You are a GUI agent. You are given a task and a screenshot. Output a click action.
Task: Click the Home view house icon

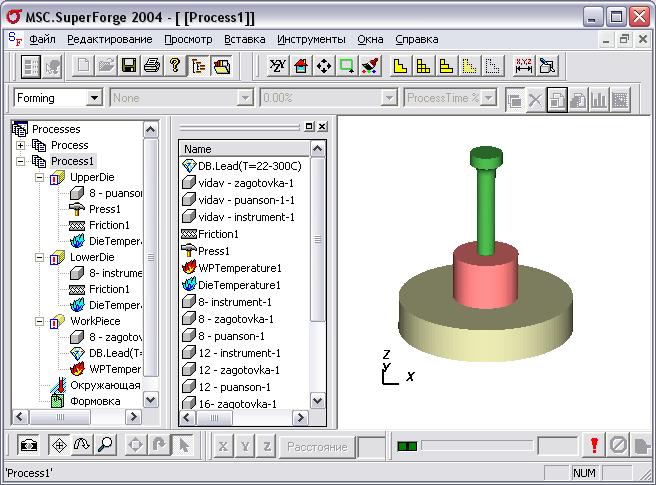pyautogui.click(x=301, y=66)
